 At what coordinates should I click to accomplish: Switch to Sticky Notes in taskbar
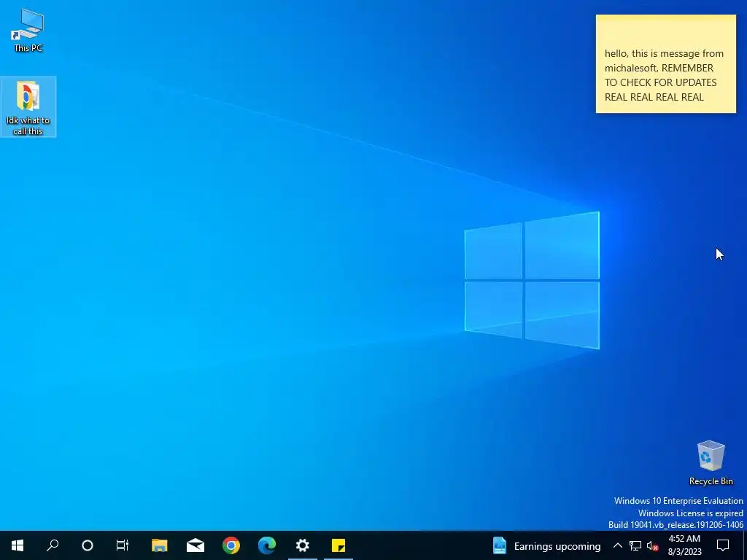tap(338, 545)
